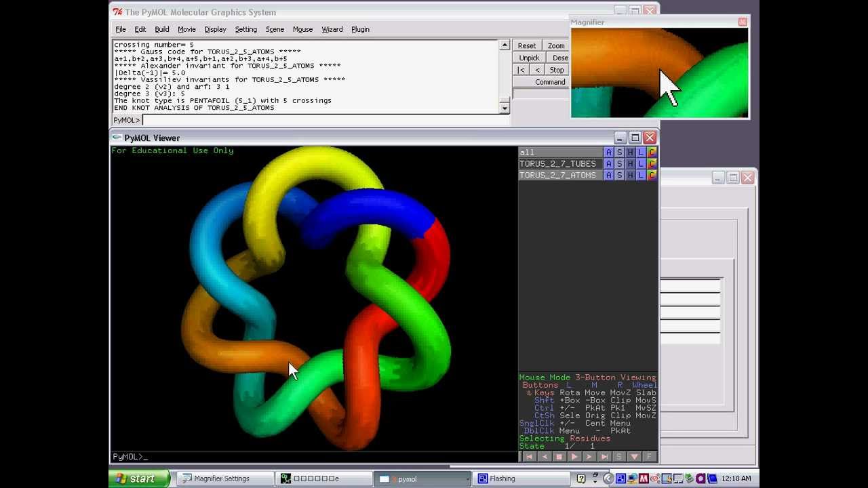Screen dimensions: 868x488
Task: Advance one frame in Viewer playback bar
Action: pyautogui.click(x=589, y=457)
